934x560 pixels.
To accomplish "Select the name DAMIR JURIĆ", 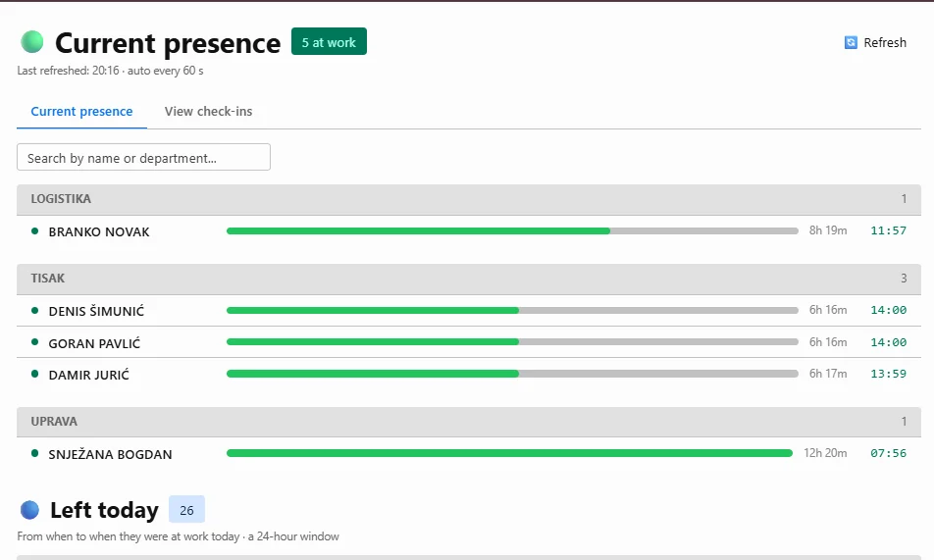I will point(88,374).
